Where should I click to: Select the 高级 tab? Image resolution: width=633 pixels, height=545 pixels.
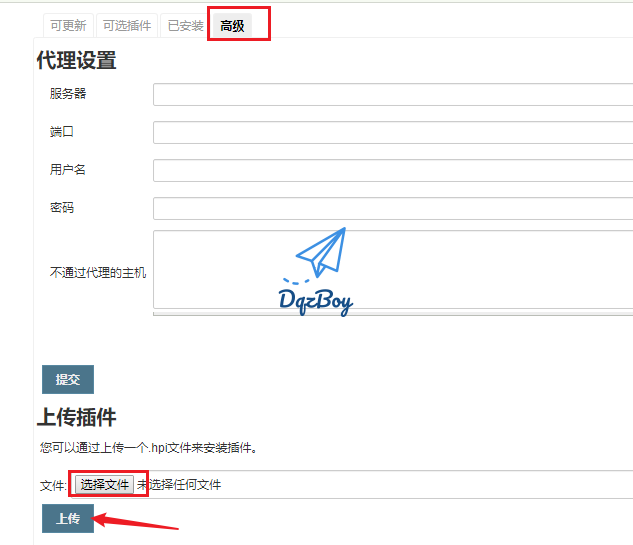(x=233, y=26)
